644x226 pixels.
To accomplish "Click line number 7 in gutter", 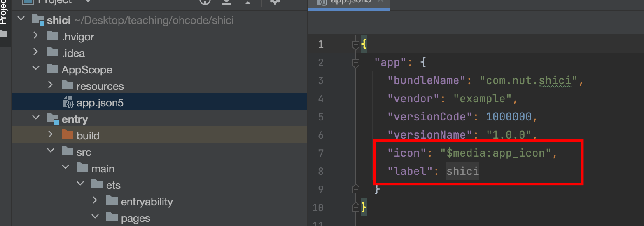I will tap(321, 153).
